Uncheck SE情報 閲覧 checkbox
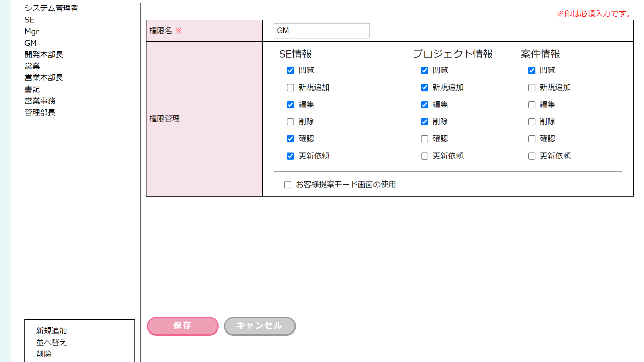644x362 pixels. pos(290,70)
